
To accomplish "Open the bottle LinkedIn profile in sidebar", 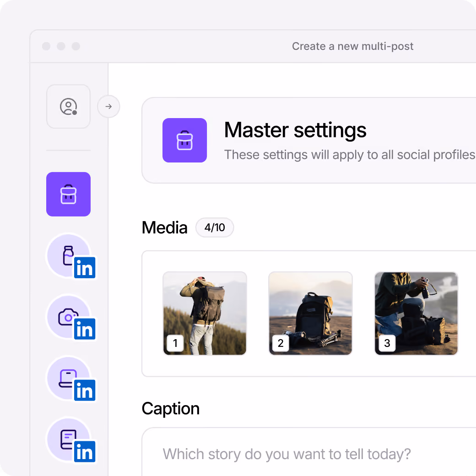I will point(71,256).
